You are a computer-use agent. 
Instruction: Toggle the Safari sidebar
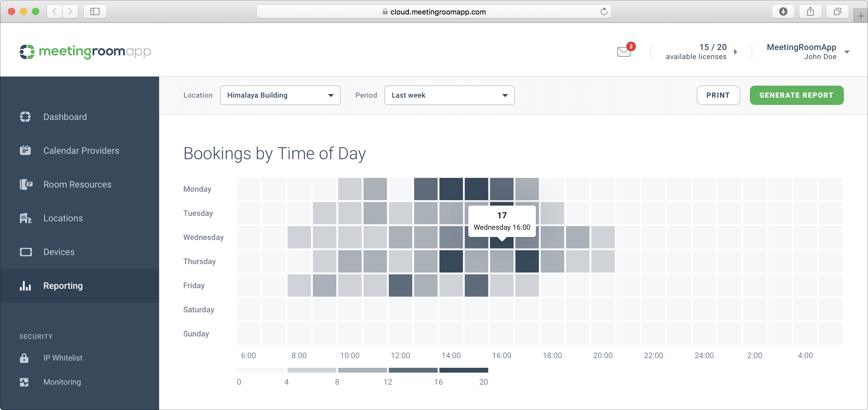95,12
